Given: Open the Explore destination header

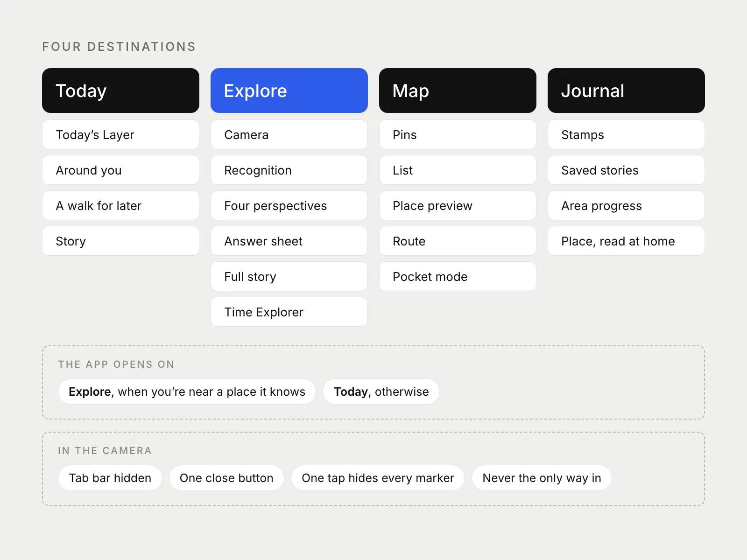Looking at the screenshot, I should click(289, 91).
